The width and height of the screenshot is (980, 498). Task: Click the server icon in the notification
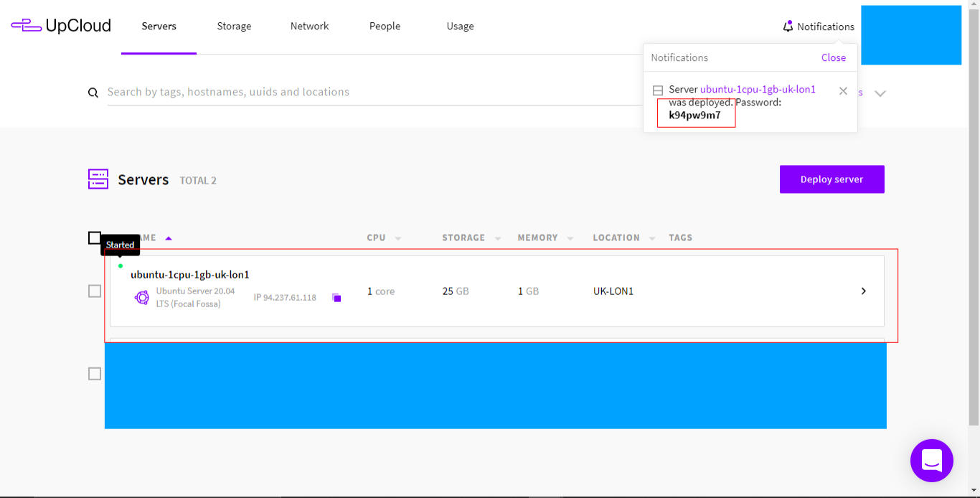658,91
